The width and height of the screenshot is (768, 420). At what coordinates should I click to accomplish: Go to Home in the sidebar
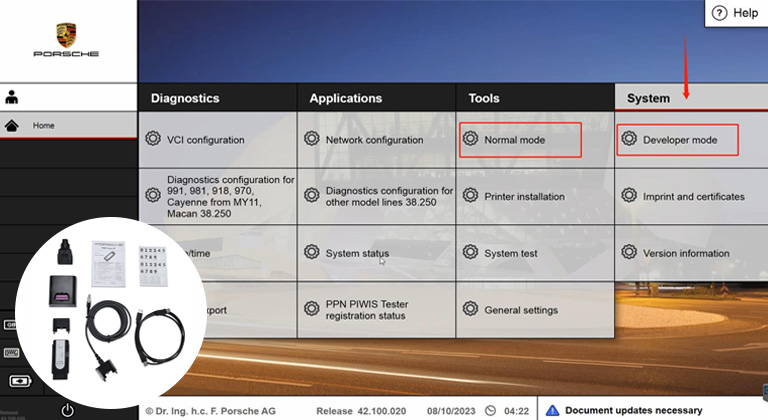click(x=43, y=126)
